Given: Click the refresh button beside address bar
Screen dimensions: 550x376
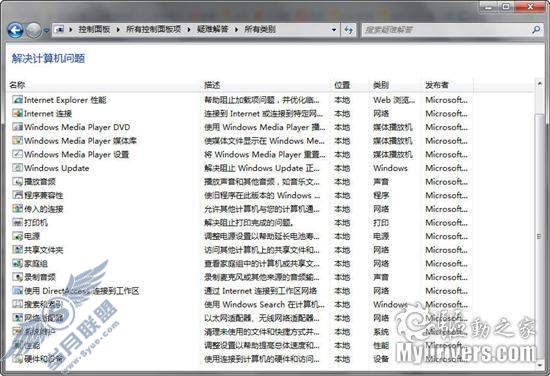Looking at the screenshot, I should [348, 30].
